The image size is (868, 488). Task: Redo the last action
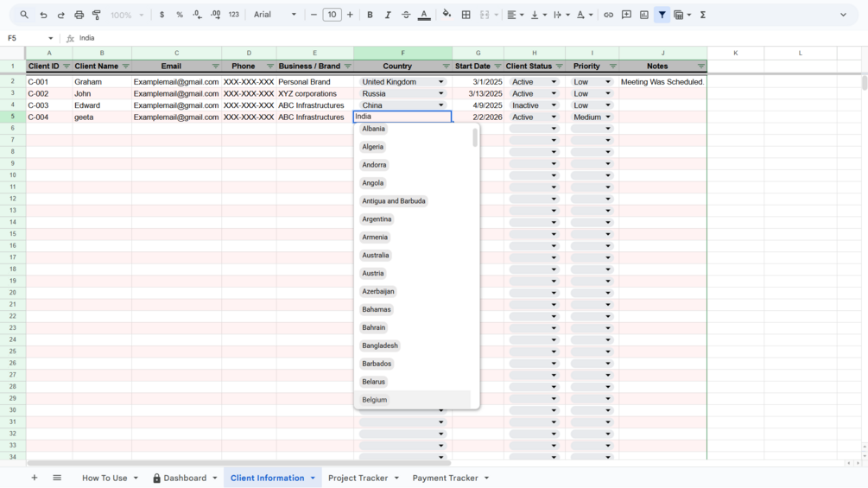tap(61, 15)
